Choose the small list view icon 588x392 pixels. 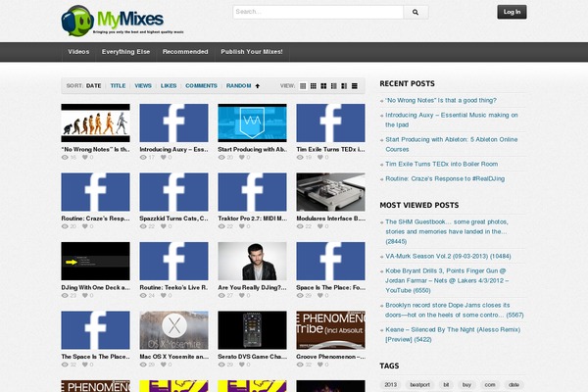[x=334, y=86]
